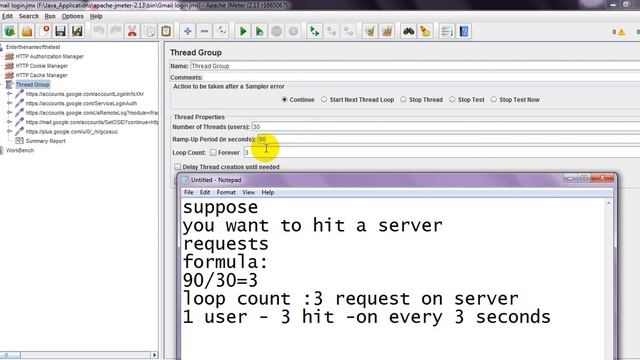Click the Thread Group Name input field
Image resolution: width=640 pixels, height=360 pixels.
click(x=415, y=66)
